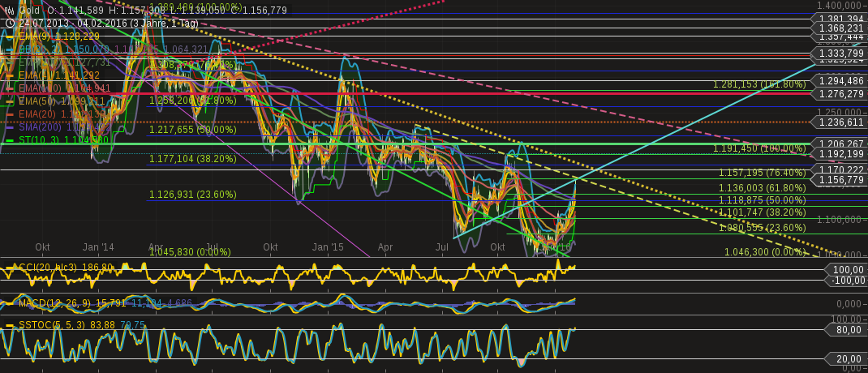Select Fibonacci label 1.281,153 (161.80%)
868x373 pixels.
click(x=759, y=84)
